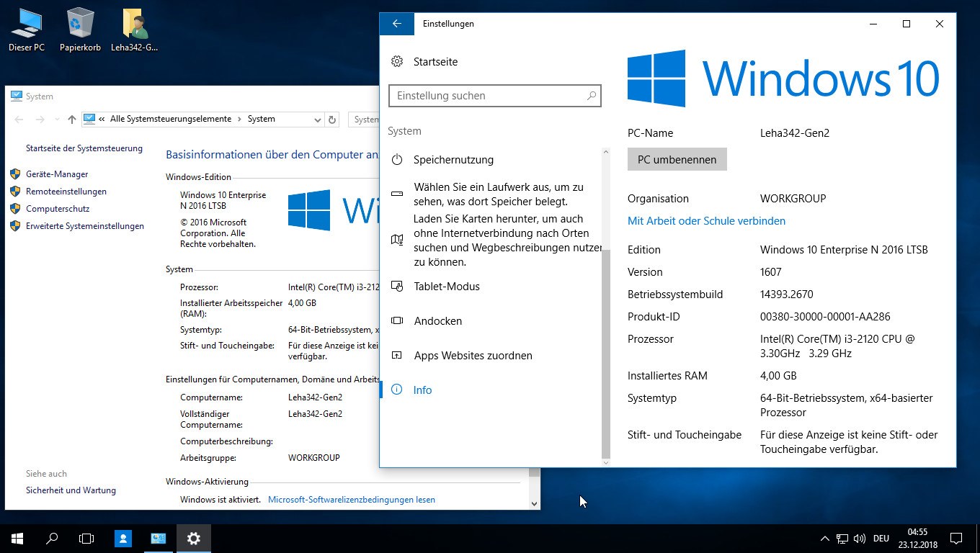
Task: Click the Up arrow in System window
Action: pos(71,120)
